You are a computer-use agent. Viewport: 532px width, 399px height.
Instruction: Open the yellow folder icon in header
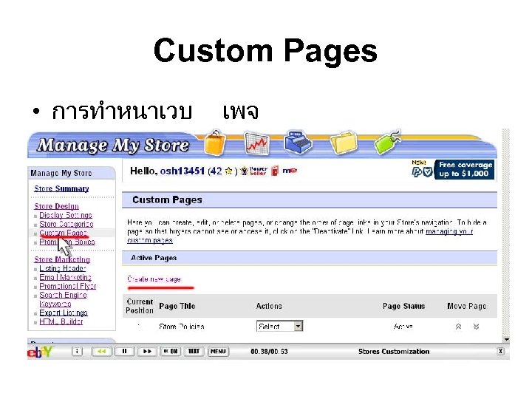[x=344, y=143]
